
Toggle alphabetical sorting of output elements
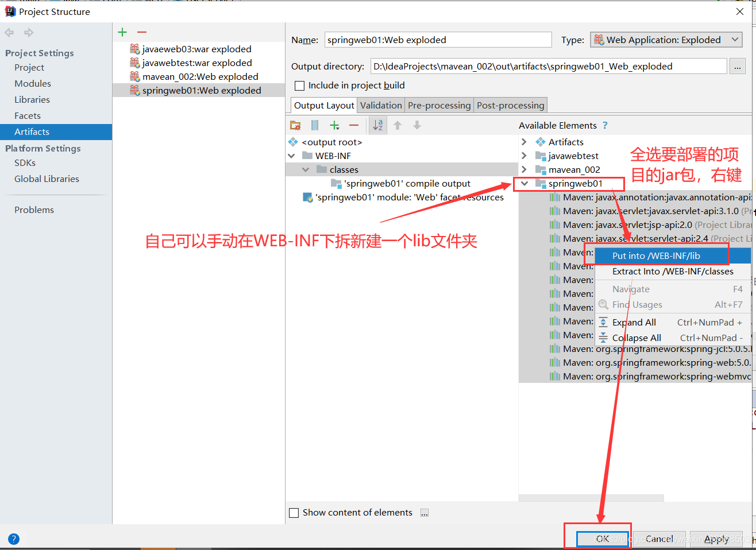point(377,125)
